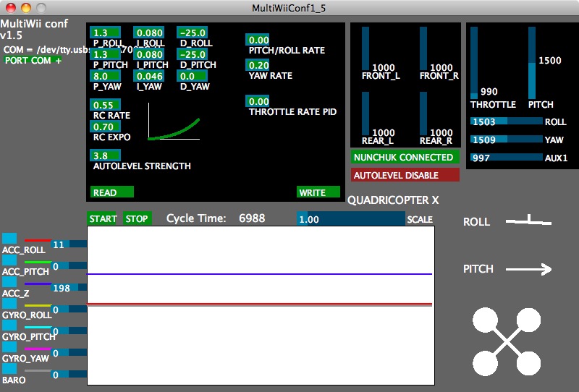Click the RC expo curve graph
579x392 pixels.
click(x=174, y=121)
